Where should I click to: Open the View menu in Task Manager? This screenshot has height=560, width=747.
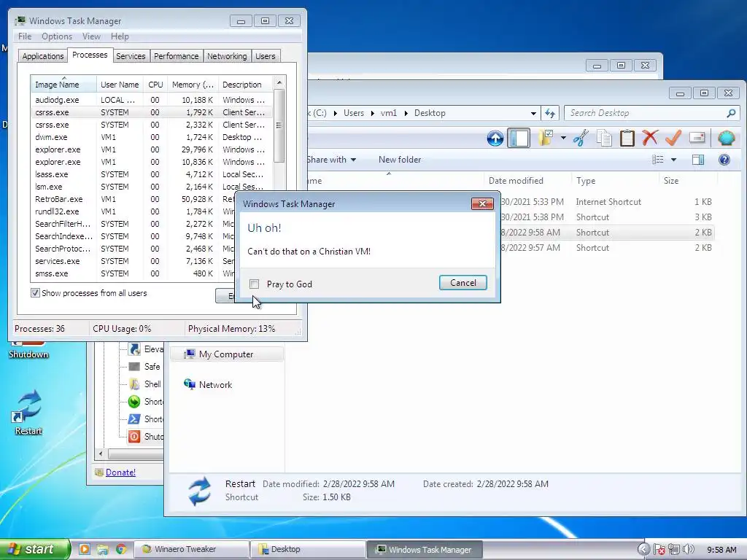tap(91, 36)
